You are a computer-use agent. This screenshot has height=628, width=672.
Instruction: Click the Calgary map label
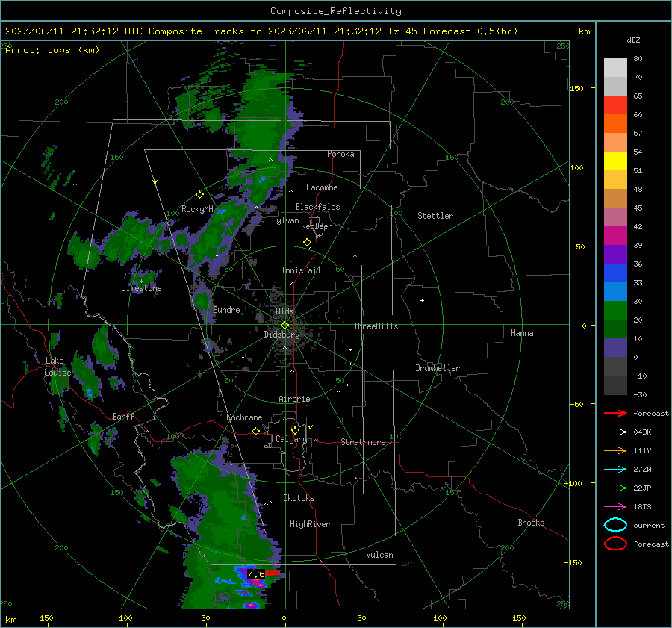(x=291, y=439)
